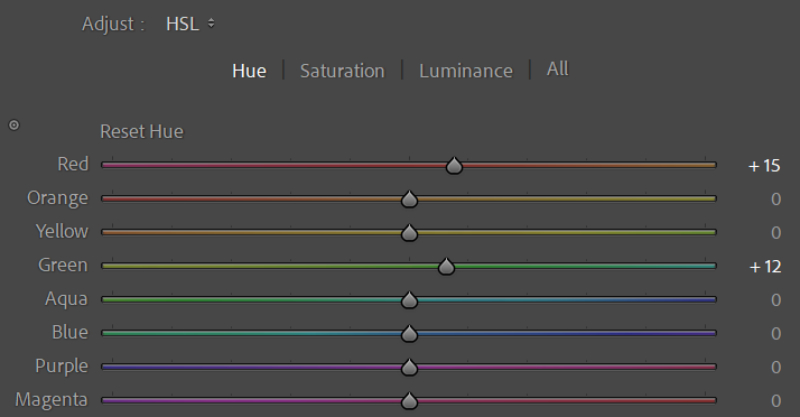This screenshot has width=800, height=417.
Task: Click the Reset Hue label
Action: click(141, 131)
